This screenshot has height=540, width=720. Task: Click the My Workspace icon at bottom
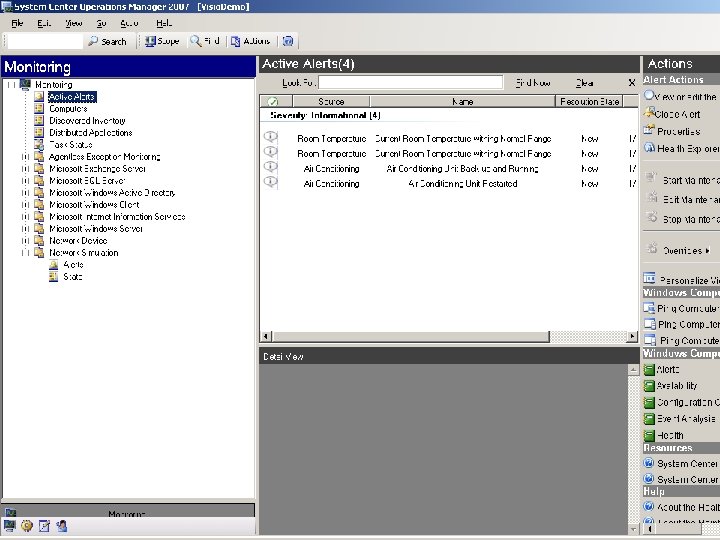coord(62,526)
